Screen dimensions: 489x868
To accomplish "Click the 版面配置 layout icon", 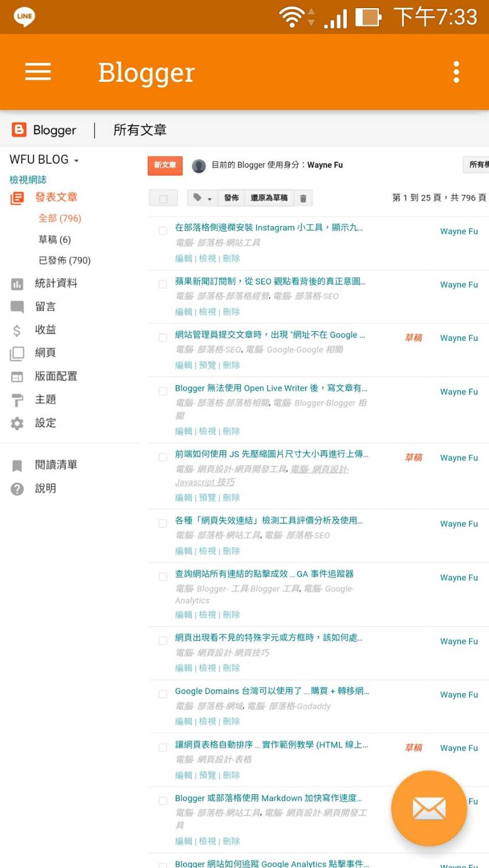I will pos(17,377).
